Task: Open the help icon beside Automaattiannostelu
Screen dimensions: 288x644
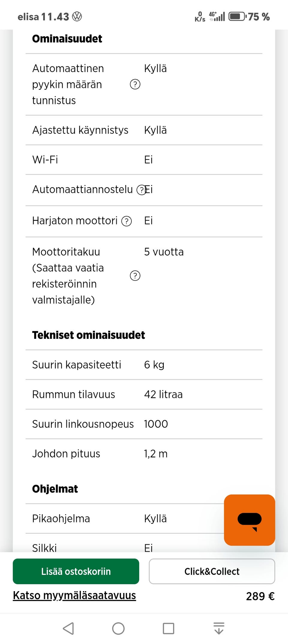Action: [141, 190]
